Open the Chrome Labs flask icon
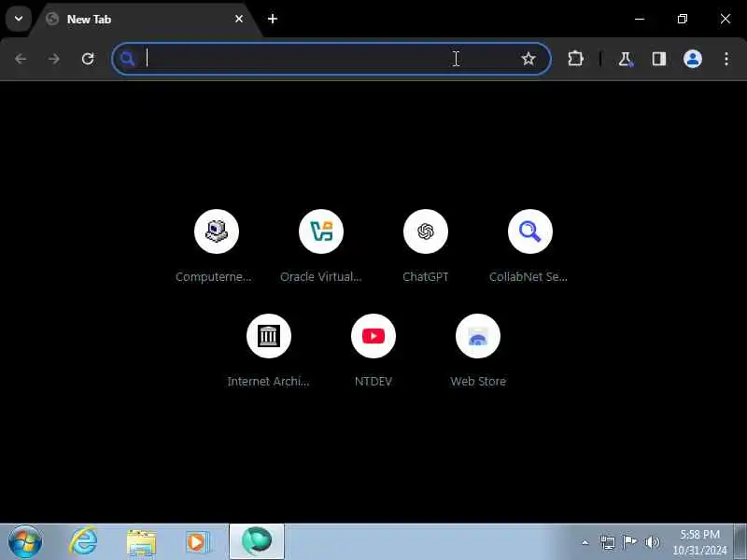This screenshot has width=747, height=560. coord(626,59)
